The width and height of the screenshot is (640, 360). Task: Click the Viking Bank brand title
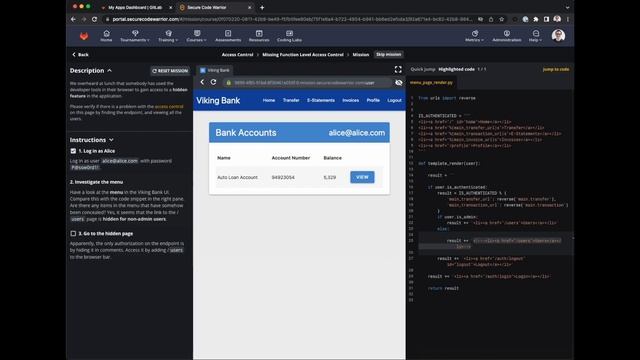[x=218, y=100]
